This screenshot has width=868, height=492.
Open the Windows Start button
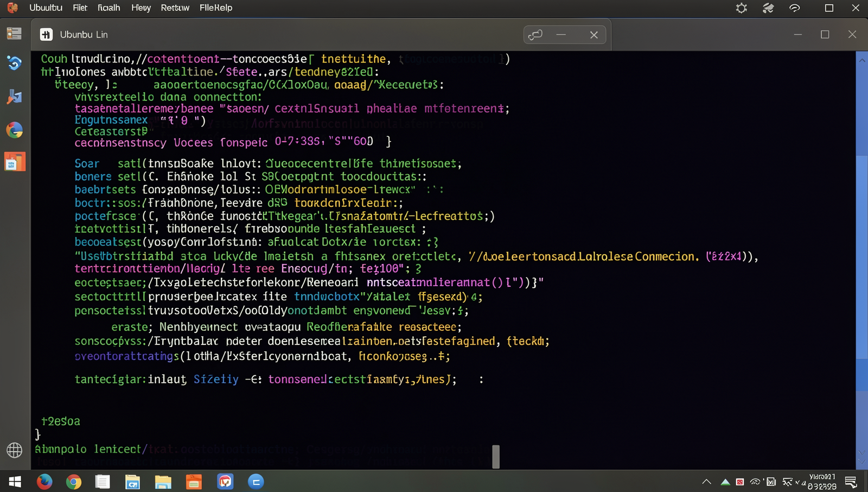tap(15, 482)
